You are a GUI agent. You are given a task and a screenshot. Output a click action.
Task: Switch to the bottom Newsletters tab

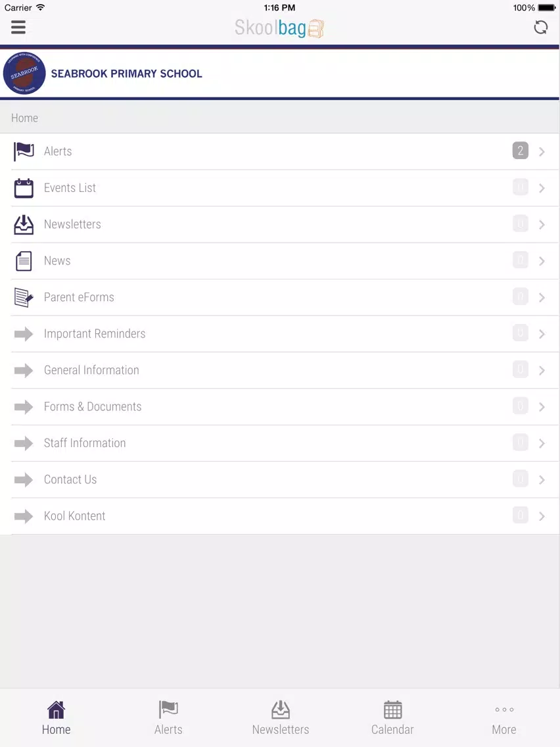(x=281, y=718)
